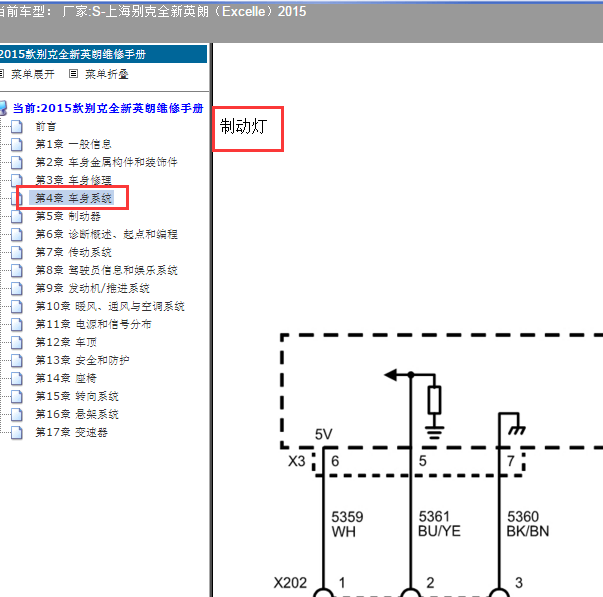603x597 pixels.
Task: Open 第16章 悬架系统
Action: click(x=77, y=414)
